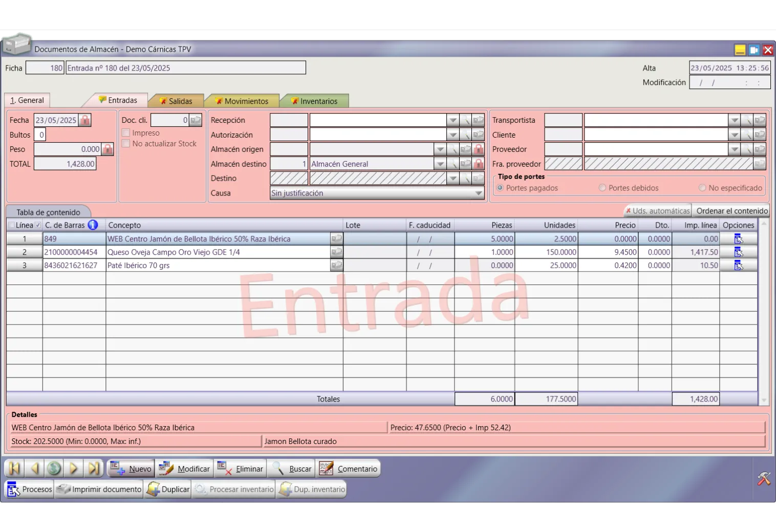Screen dimensions: 776x532
Task: Click the lock icon beside Fecha
Action: tap(85, 120)
